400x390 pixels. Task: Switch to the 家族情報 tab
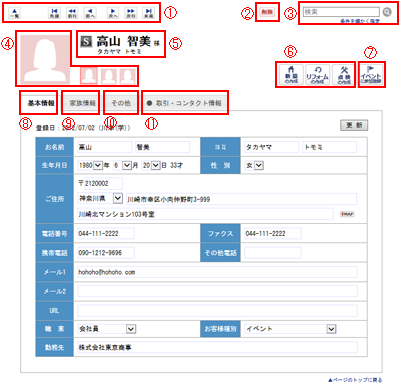(x=82, y=103)
